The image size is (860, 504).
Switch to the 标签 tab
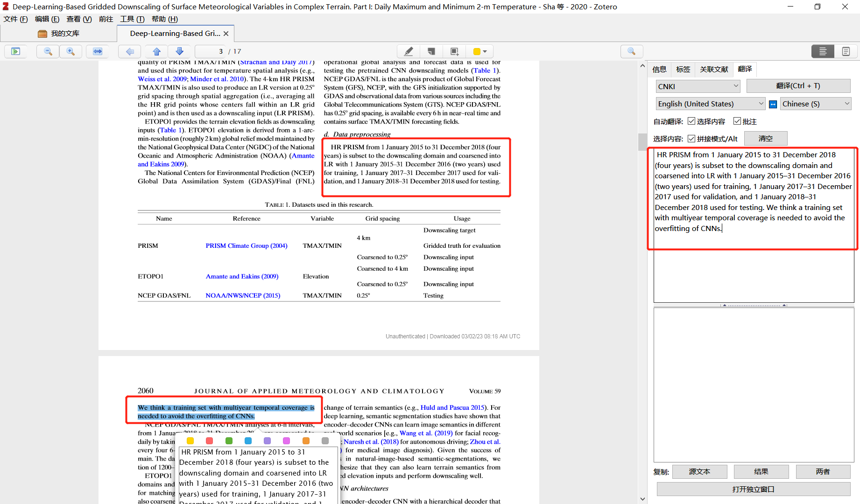(x=683, y=69)
